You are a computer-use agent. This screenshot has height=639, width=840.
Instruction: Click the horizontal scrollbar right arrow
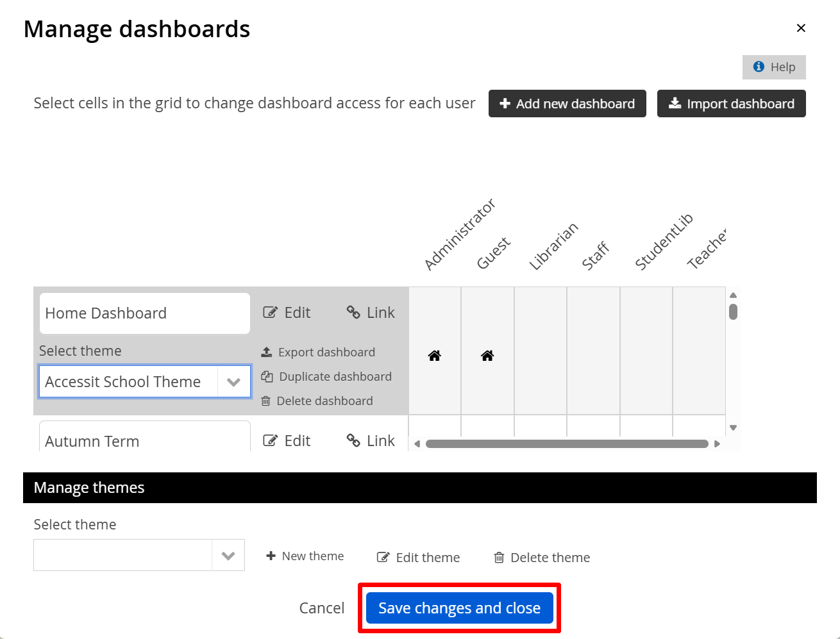717,444
